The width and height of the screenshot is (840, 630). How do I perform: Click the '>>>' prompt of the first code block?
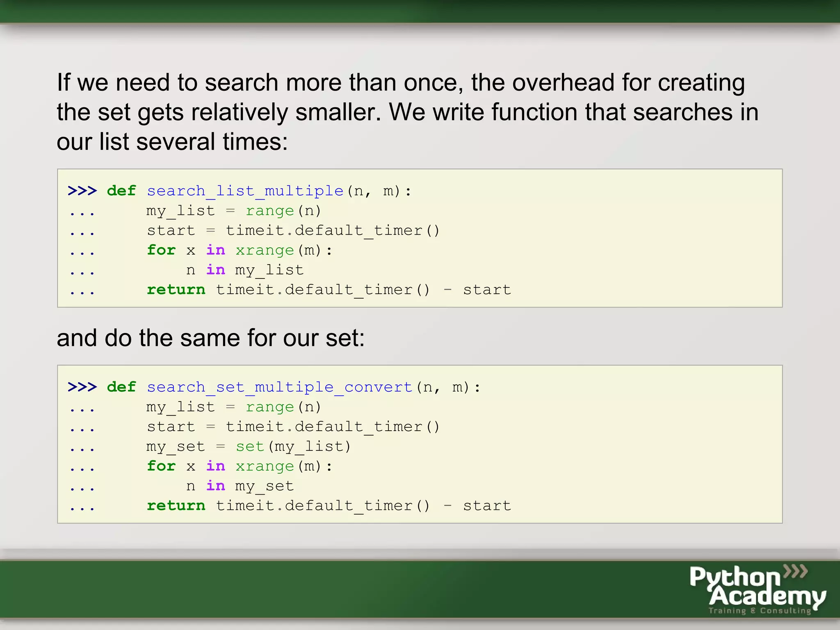[82, 191]
